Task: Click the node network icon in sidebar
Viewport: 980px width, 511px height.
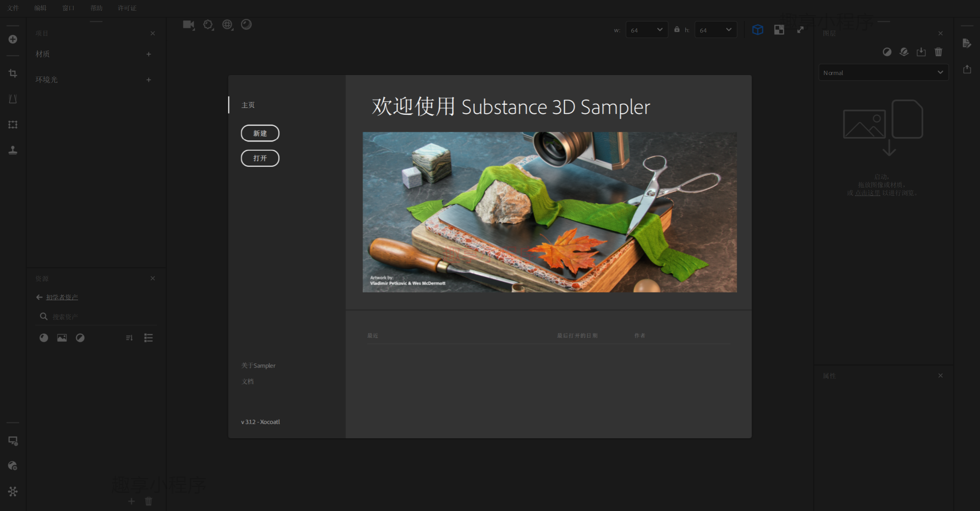Action: tap(13, 491)
